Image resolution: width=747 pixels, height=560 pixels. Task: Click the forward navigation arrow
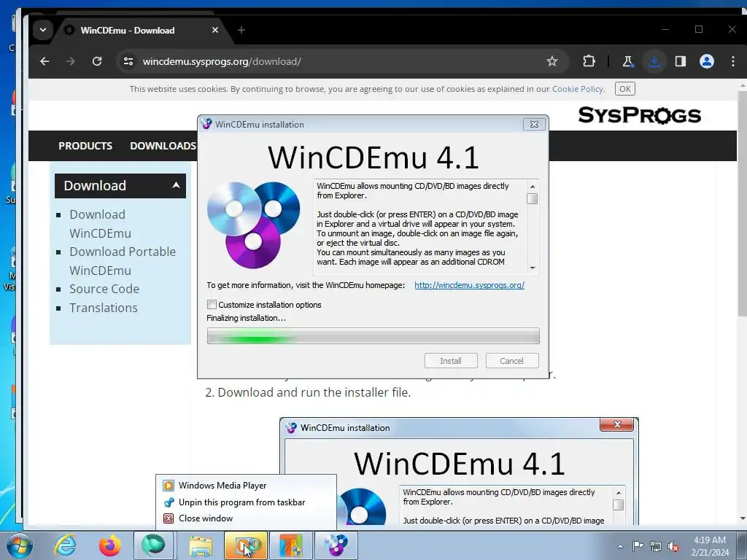71,61
